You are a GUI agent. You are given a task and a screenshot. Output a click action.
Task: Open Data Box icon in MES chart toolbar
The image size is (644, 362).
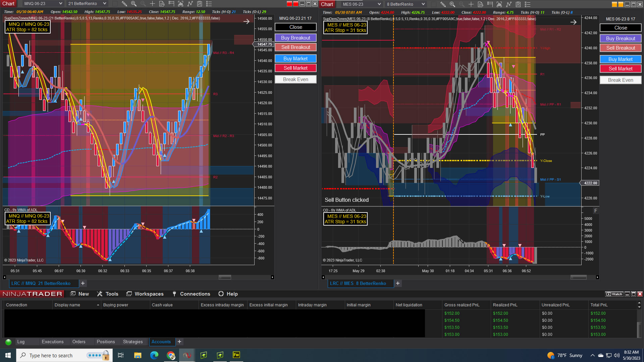coord(480,4)
